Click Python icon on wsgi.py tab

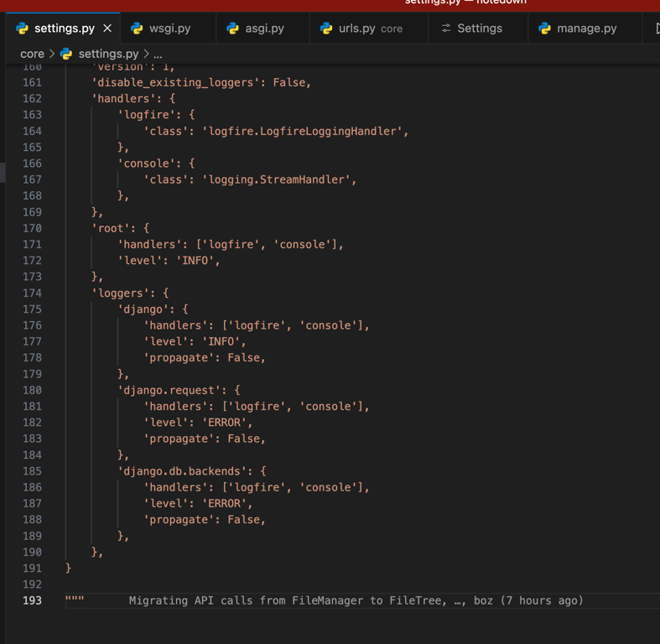[137, 29]
